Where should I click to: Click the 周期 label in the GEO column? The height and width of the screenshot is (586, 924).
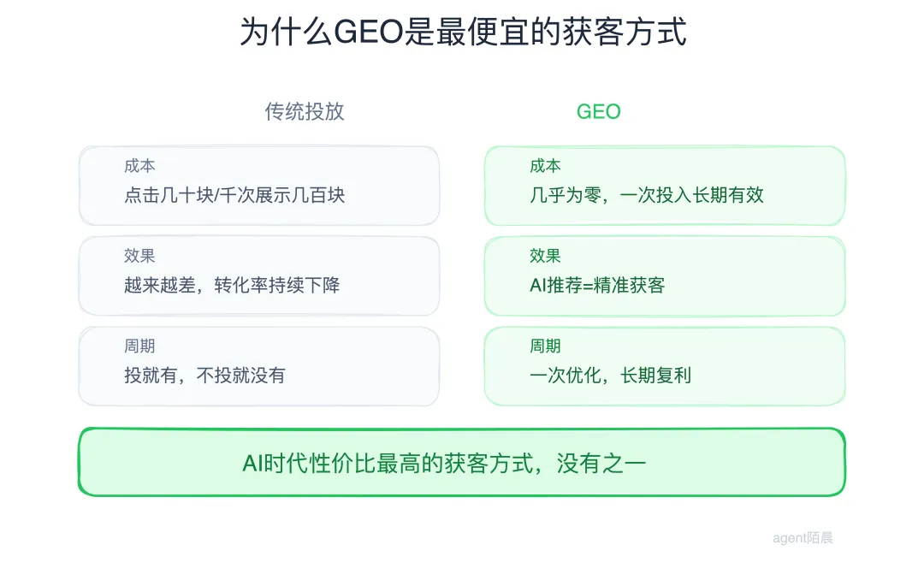pyautogui.click(x=545, y=346)
